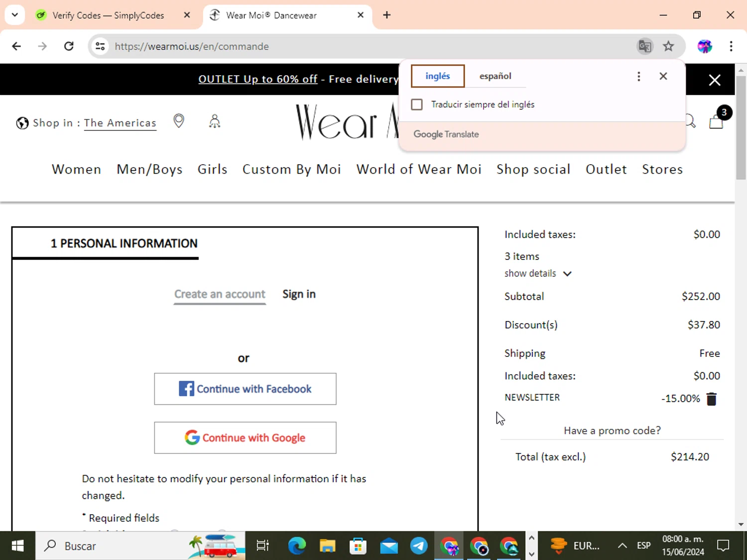Click the page vertical scrollbar thumb

pos(741,127)
